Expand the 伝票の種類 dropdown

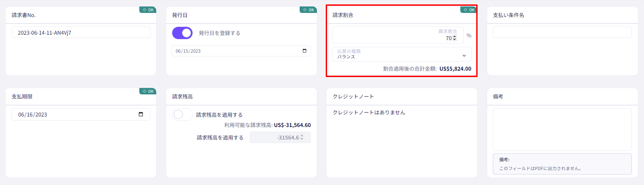tap(402, 54)
